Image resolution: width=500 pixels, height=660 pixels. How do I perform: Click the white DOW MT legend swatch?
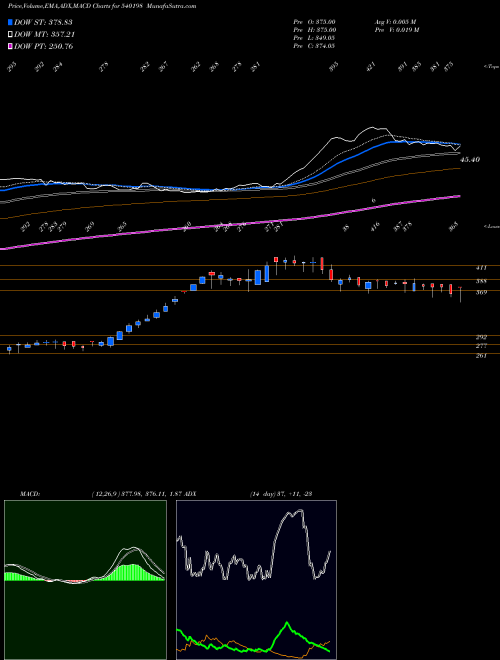10,35
